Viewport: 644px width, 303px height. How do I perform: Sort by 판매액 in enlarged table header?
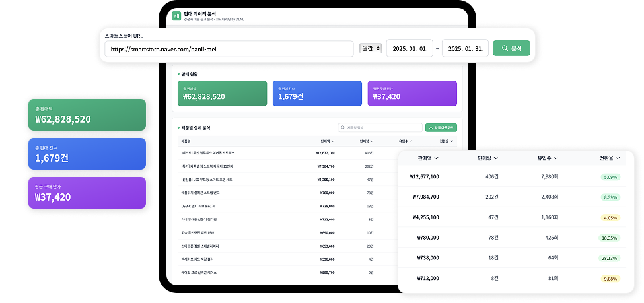[x=424, y=158]
